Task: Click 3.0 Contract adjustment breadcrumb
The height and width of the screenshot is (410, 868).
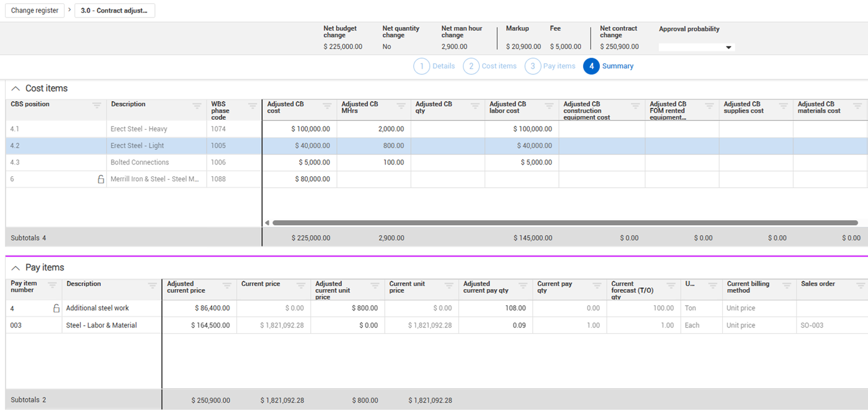Action: point(115,11)
